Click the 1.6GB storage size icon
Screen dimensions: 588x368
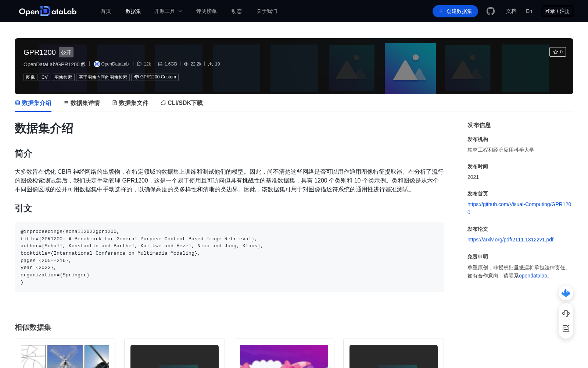(x=160, y=64)
